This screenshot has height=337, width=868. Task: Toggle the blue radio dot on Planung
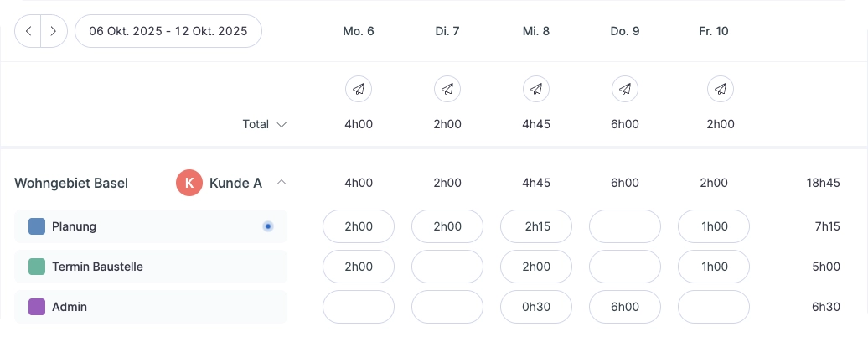click(x=268, y=226)
